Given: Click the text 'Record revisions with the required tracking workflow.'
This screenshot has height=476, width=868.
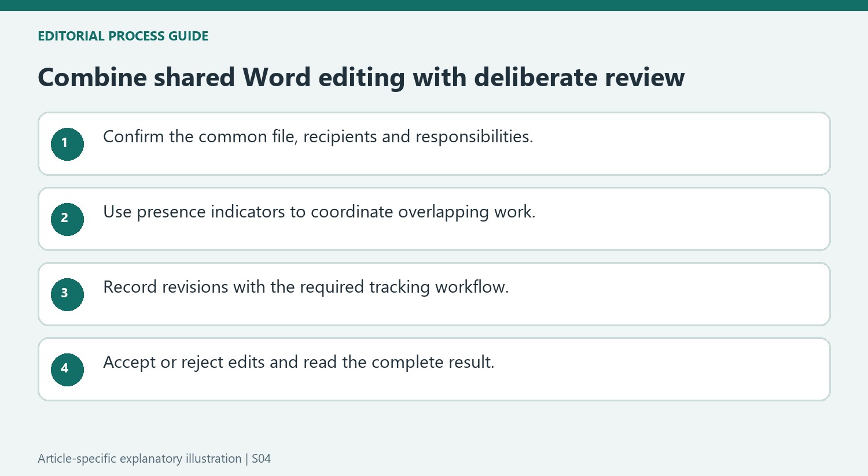Looking at the screenshot, I should coord(306,287).
